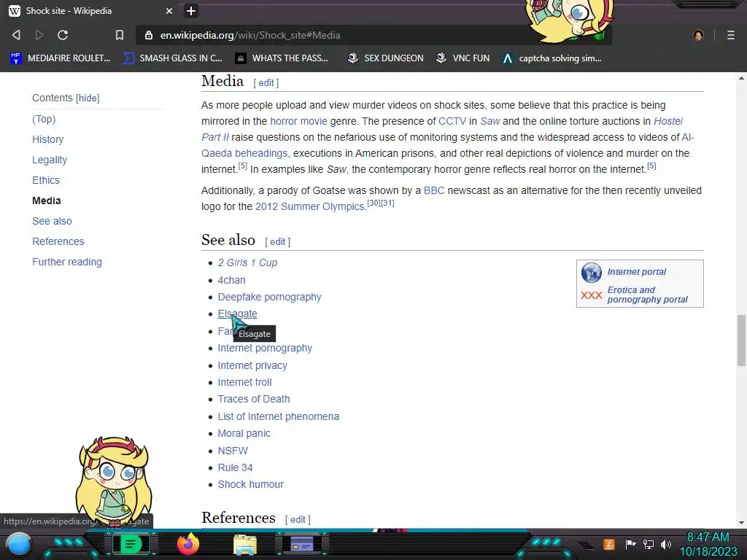Select the Shock site - Wikipedia tab
Screen dimensions: 747x560
pyautogui.click(x=90, y=10)
